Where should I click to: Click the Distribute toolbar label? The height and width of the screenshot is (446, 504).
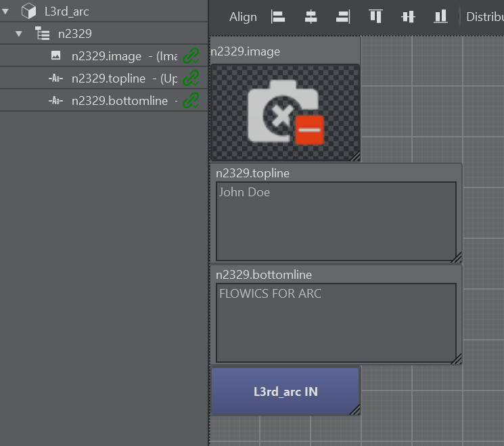[x=484, y=17]
